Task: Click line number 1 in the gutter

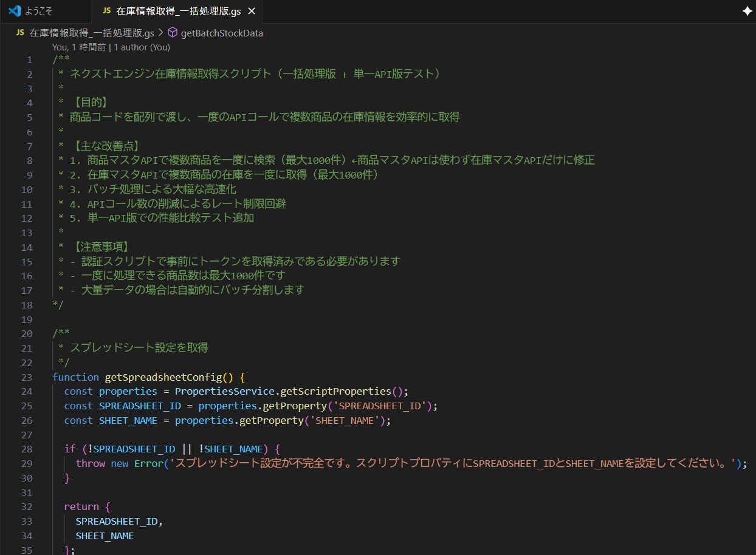Action: click(x=30, y=60)
